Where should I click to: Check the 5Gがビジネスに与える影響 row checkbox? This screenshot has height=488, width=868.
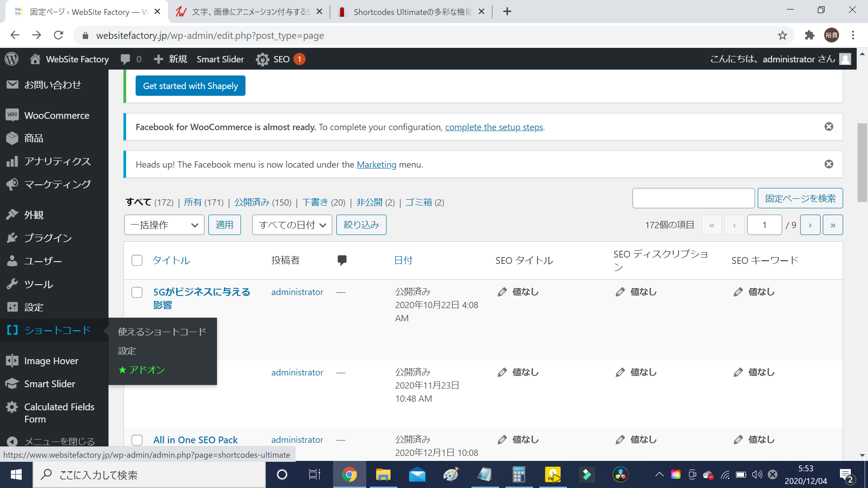[x=137, y=292]
